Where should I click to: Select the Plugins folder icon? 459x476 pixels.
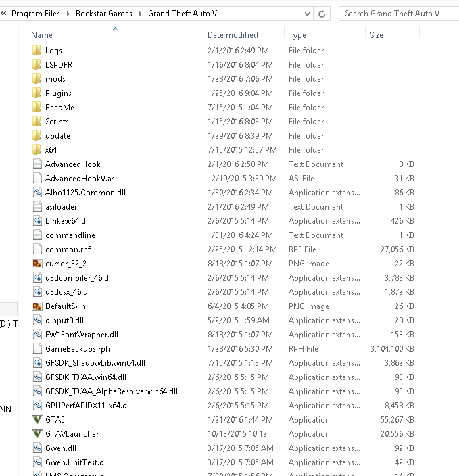coord(37,93)
